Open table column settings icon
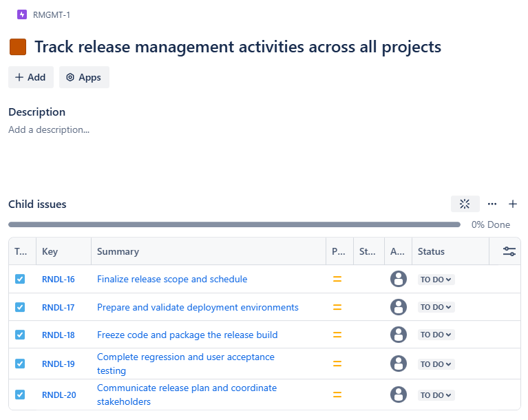Viewport: 528px width, 420px height. 509,251
